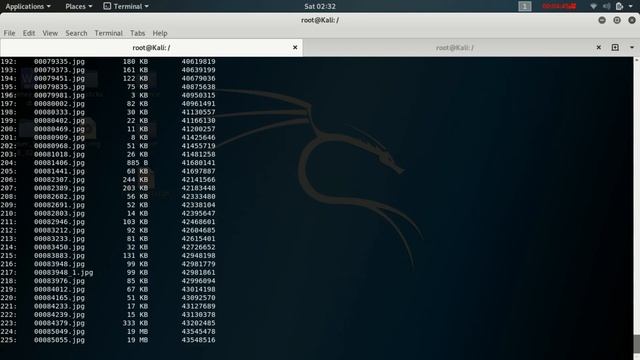Click file name 00080469.jpg

59,129
